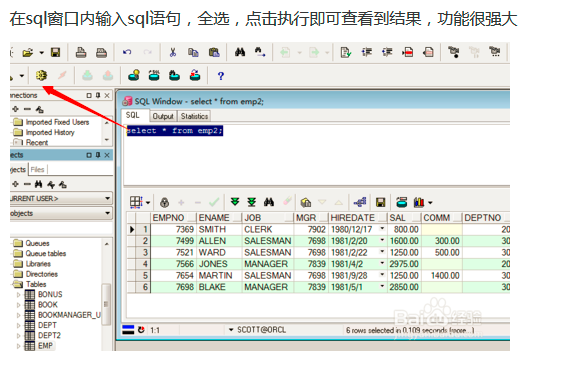The width and height of the screenshot is (582, 390).
Task: Click the cell containing ALLEN
Action: 219,241
